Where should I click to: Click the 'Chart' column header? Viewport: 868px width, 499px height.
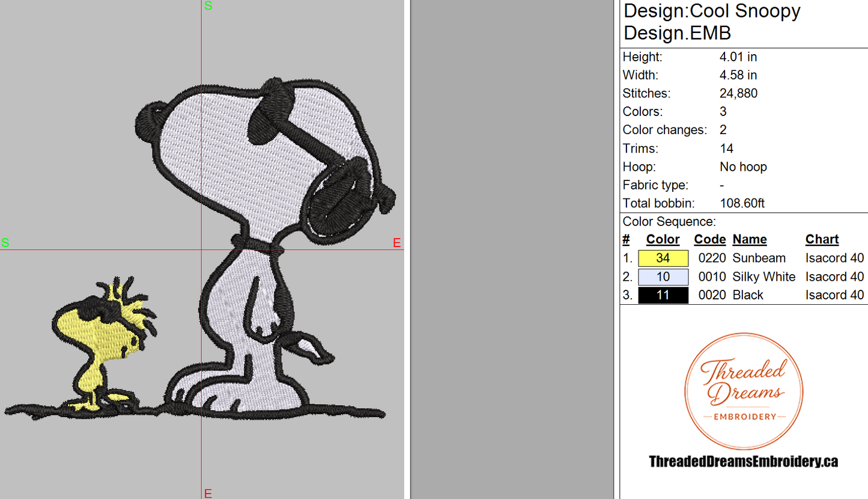pos(822,239)
